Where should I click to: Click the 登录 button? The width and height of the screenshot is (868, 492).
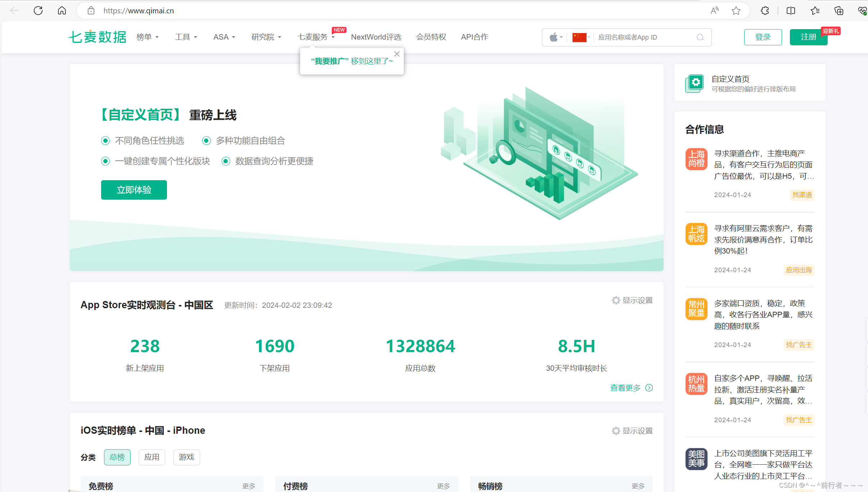[763, 37]
